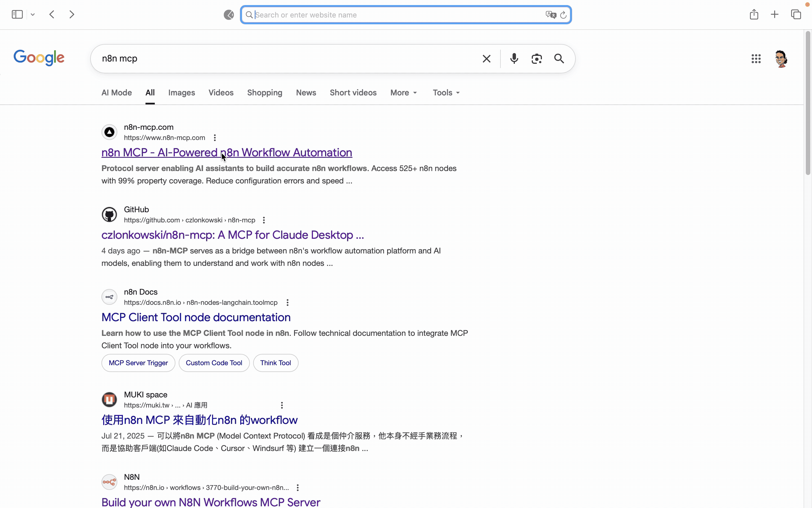Open czlonkowski/n8n-mcp GitHub link
The image size is (812, 508).
(233, 235)
